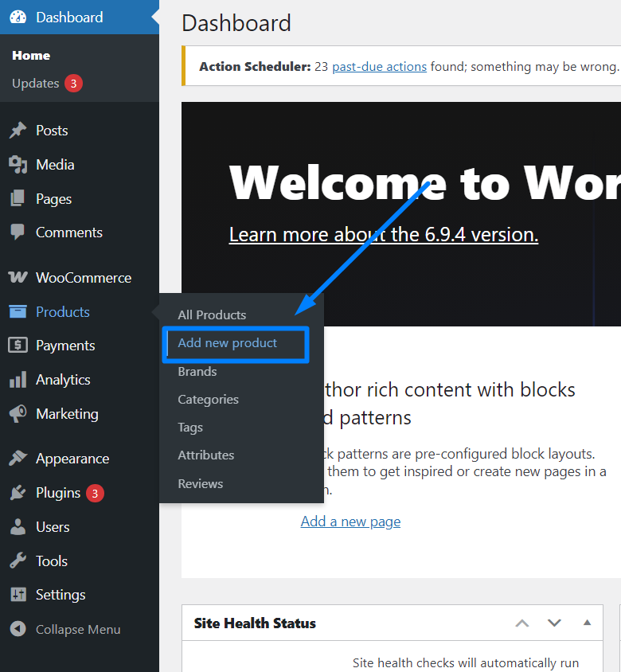
Task: Open the Comments menu
Action: (69, 232)
